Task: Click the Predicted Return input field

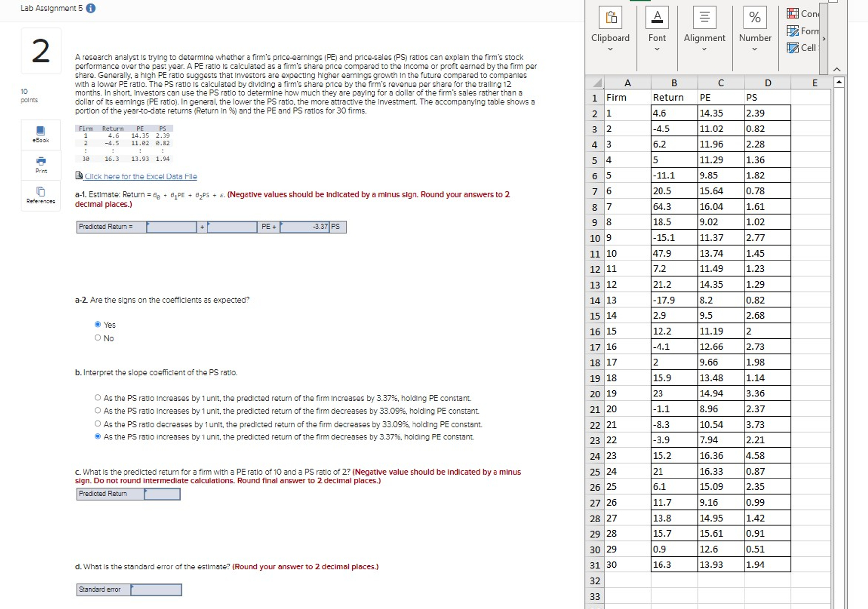Action: (162, 494)
